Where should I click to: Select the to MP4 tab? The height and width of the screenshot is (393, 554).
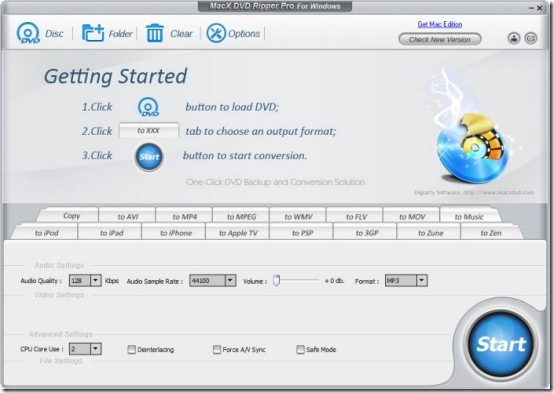pyautogui.click(x=184, y=216)
